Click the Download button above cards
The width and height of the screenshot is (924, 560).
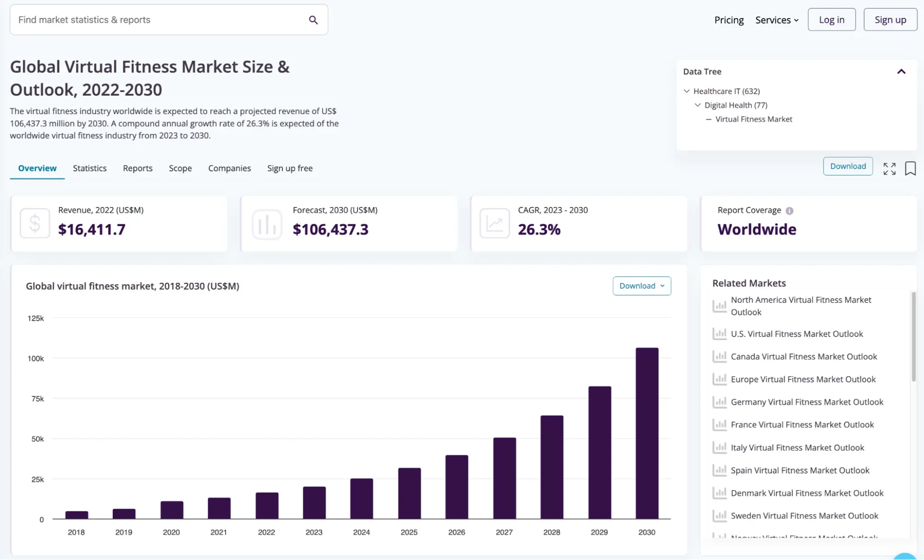coord(848,166)
